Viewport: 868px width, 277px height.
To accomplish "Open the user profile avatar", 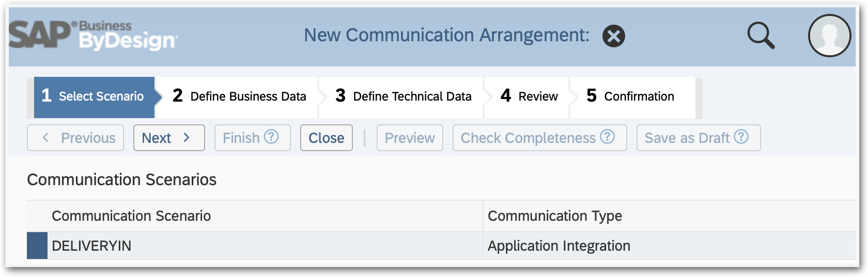I will point(829,36).
